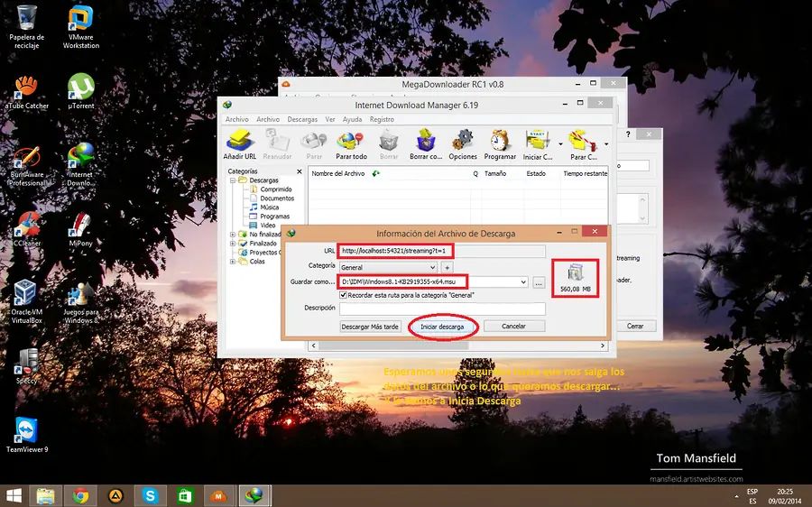Viewport: 812px width, 507px height.
Task: Click Cancelar in the download dialog
Action: pos(513,327)
